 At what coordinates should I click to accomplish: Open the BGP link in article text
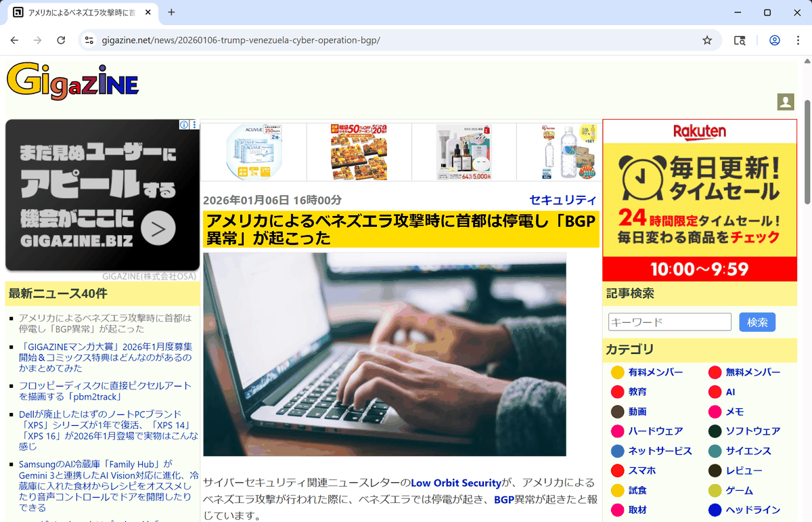504,500
